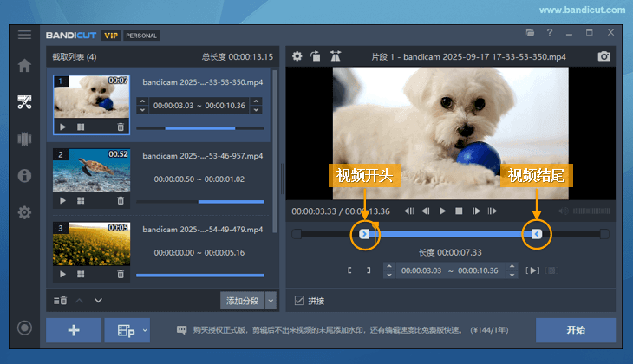Expand the 添加分段 dropdown arrow
This screenshot has width=633, height=364.
pos(271,301)
